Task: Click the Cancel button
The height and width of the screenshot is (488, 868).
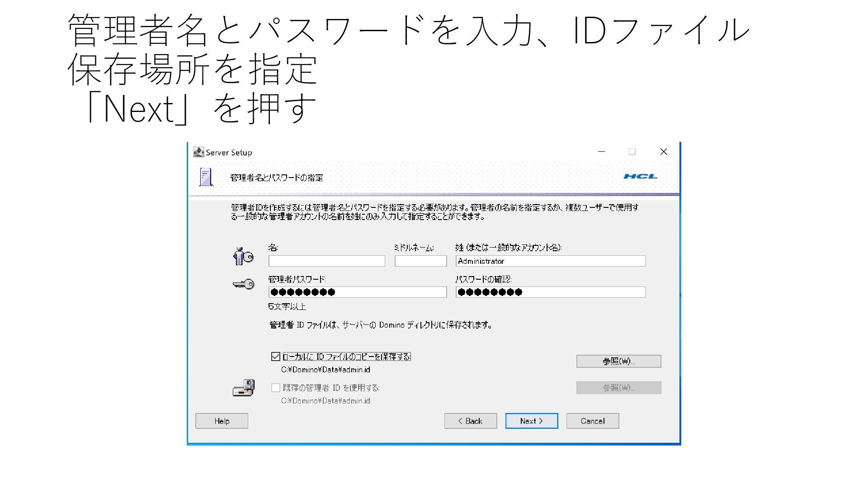Action: (x=592, y=421)
